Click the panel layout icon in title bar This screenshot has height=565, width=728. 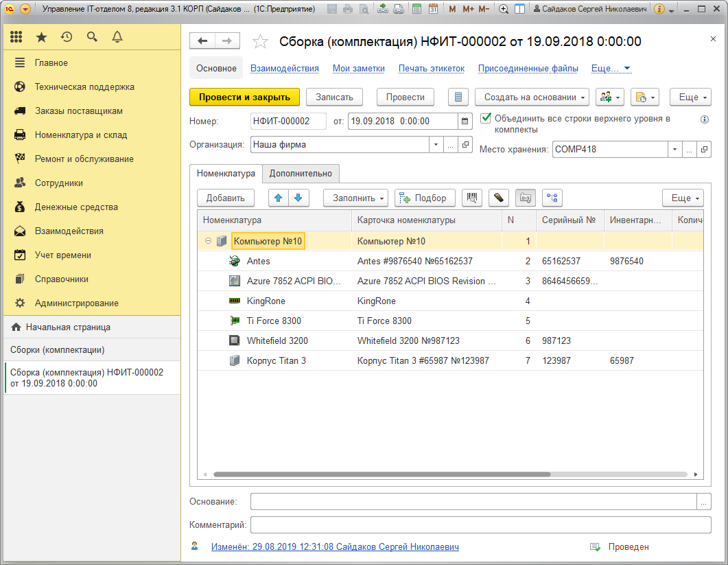coord(520,9)
